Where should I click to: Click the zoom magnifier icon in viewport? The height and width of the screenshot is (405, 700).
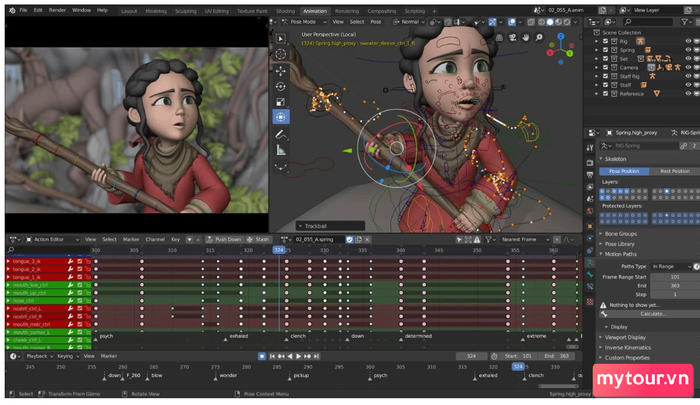(x=539, y=38)
